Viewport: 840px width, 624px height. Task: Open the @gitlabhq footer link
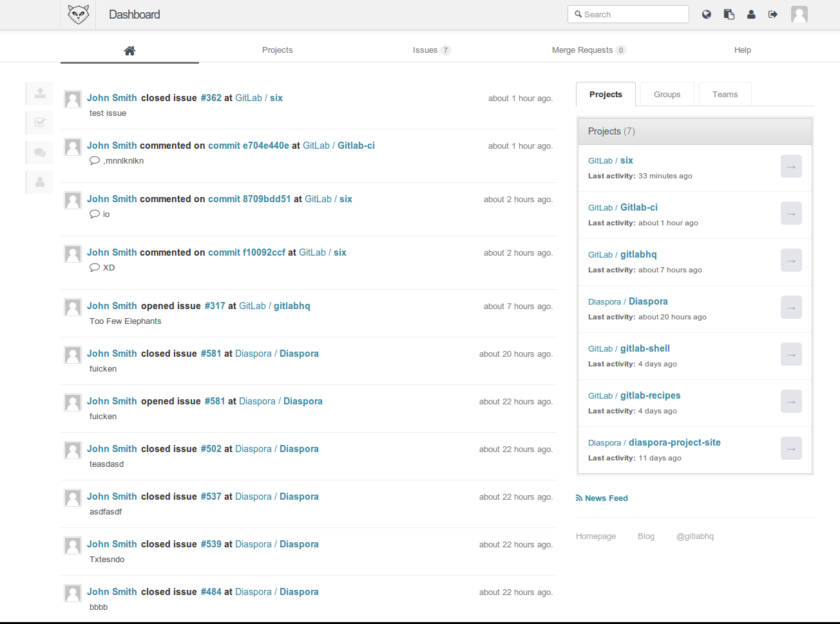(695, 536)
